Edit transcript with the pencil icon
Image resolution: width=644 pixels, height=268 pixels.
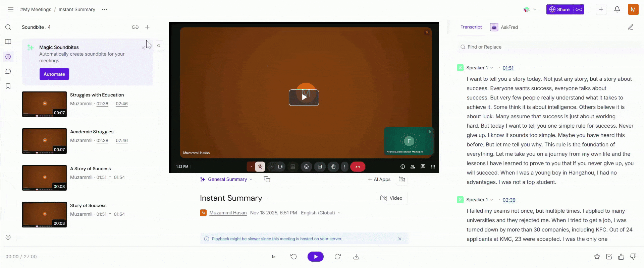[x=631, y=27]
